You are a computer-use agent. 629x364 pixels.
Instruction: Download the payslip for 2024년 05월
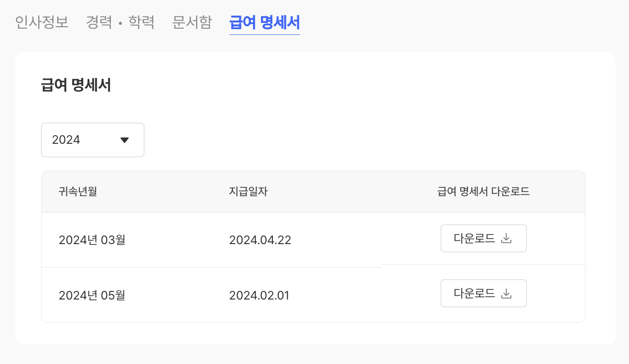483,293
